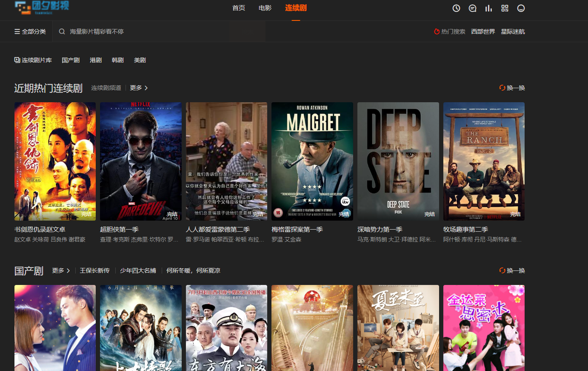Switch to 电影 tab

click(x=265, y=8)
